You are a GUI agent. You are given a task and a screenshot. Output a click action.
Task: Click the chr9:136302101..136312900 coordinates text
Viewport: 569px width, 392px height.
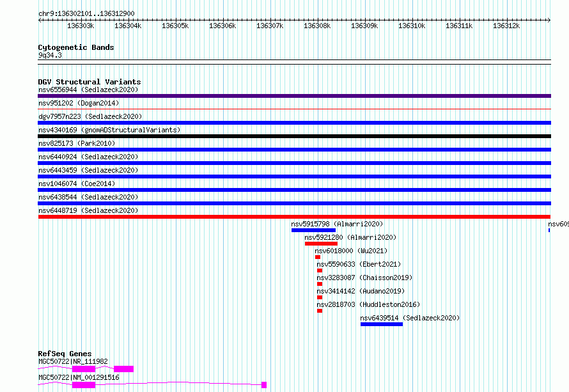point(86,13)
